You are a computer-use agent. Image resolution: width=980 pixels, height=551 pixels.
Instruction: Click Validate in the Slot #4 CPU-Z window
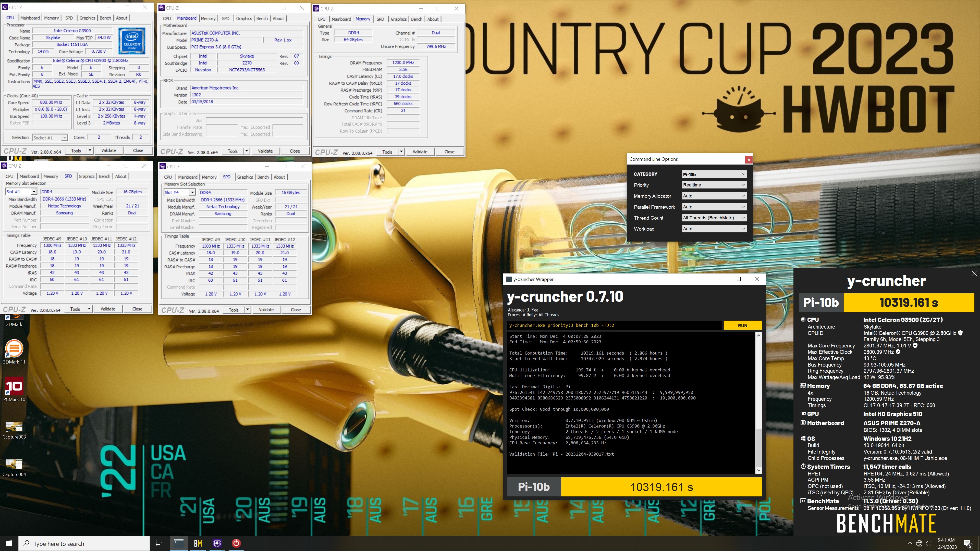pyautogui.click(x=266, y=310)
